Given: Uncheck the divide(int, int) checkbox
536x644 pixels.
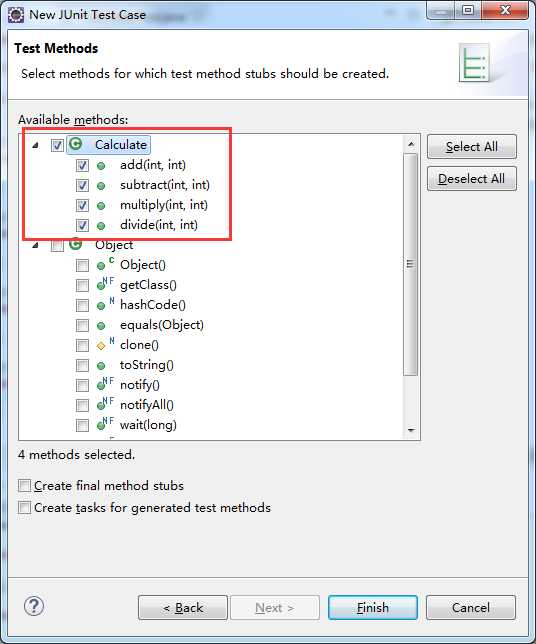Looking at the screenshot, I should pyautogui.click(x=82, y=225).
